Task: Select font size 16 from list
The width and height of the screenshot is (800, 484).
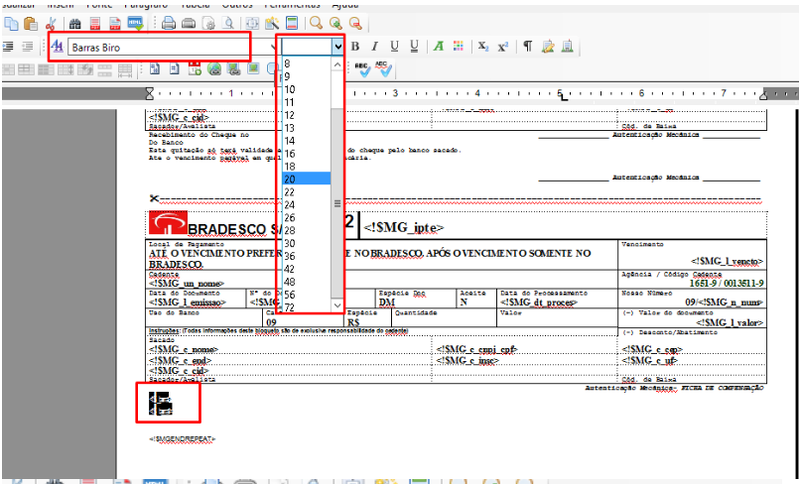Action: (x=306, y=154)
